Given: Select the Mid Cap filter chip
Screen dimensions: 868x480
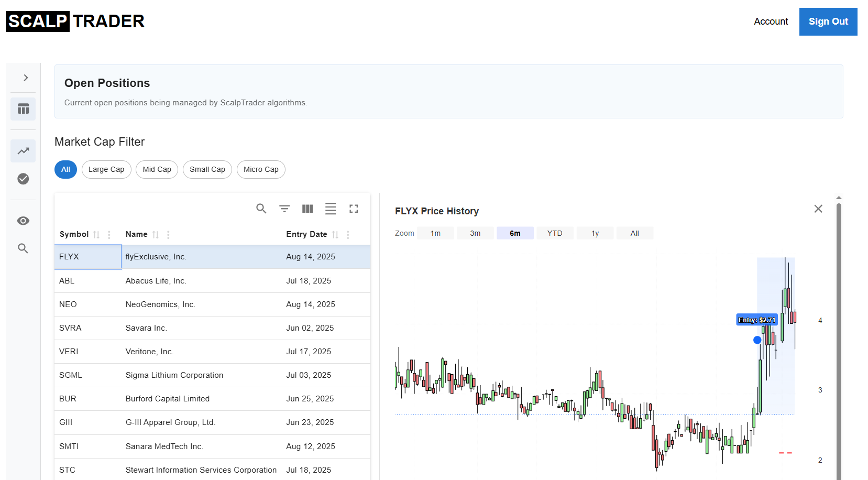Looking at the screenshot, I should point(157,169).
